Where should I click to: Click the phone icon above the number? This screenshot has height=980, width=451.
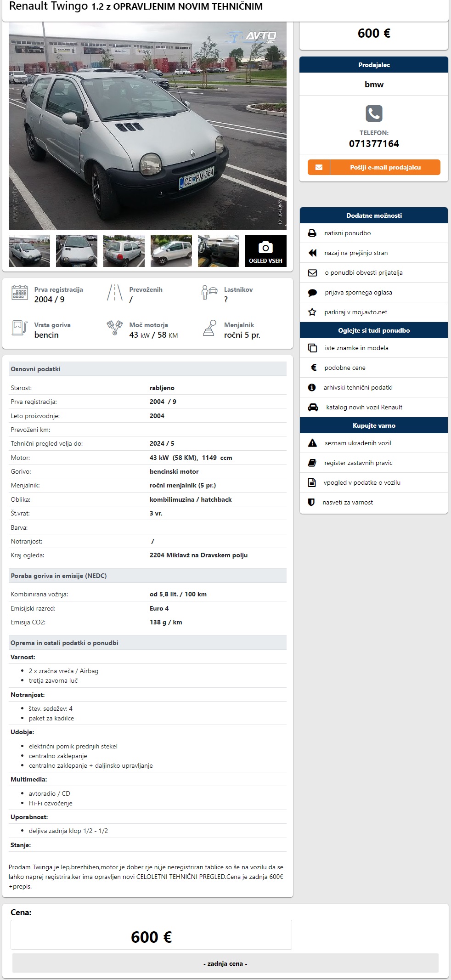374,113
